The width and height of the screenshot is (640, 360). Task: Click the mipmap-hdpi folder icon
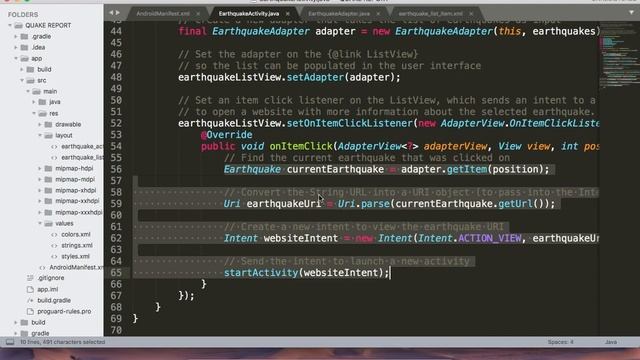[48, 168]
